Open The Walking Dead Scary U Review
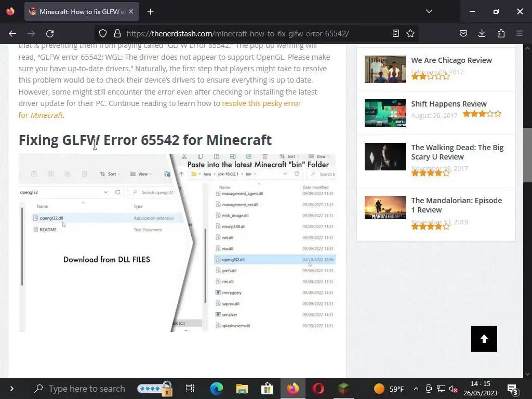532x399 pixels. pos(457,152)
